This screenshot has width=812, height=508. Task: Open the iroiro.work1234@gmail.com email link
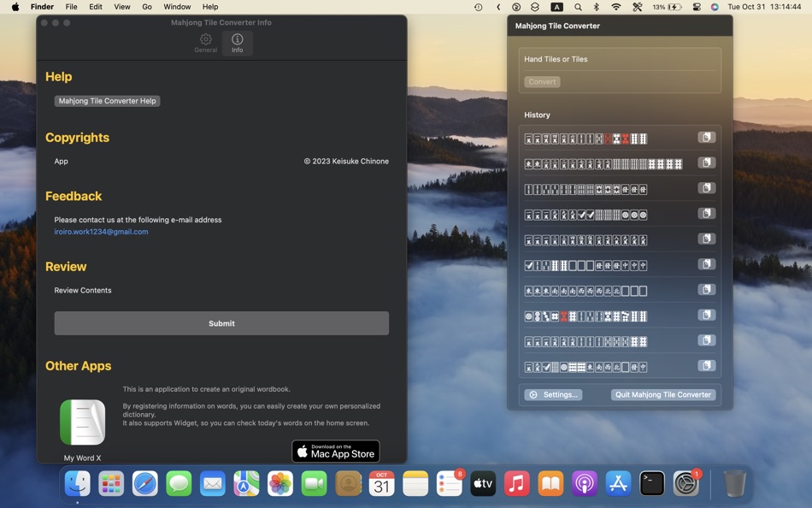101,232
